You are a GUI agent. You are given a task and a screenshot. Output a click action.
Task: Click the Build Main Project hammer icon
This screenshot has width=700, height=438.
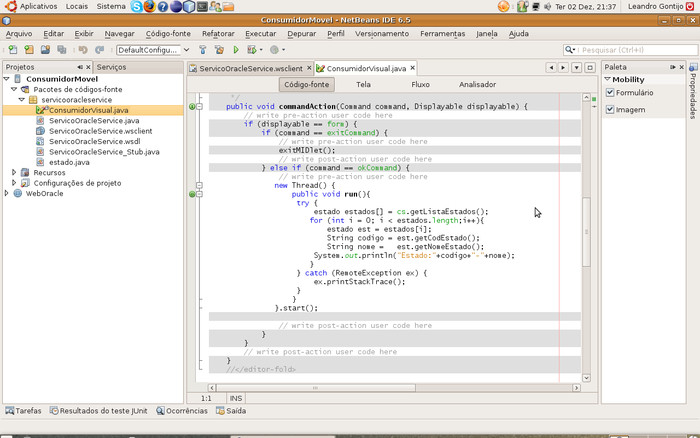pos(203,50)
